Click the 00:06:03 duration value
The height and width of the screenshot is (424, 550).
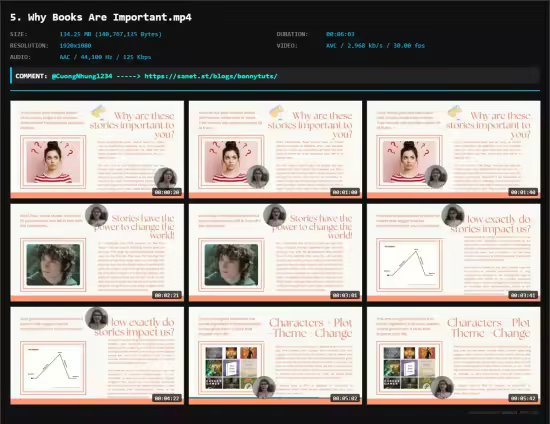[x=340, y=34]
